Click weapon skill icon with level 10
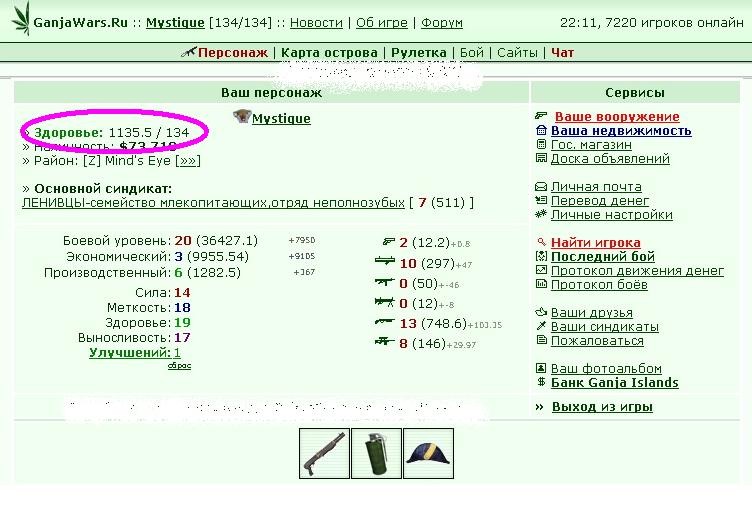Image resolution: width=752 pixels, height=512 pixels. 385,261
